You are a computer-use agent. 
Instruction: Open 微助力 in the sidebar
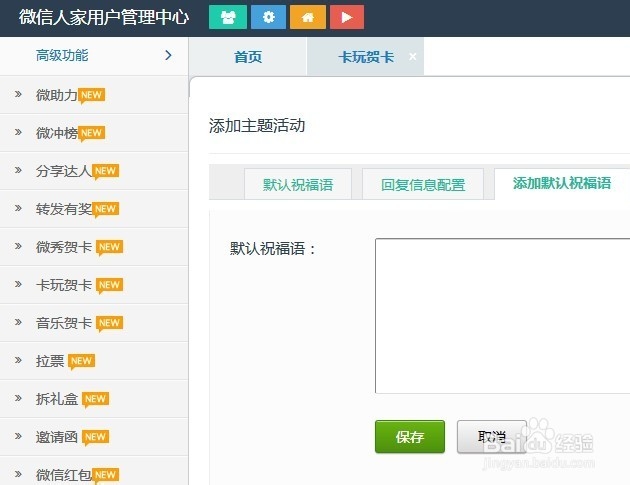pyautogui.click(x=56, y=95)
